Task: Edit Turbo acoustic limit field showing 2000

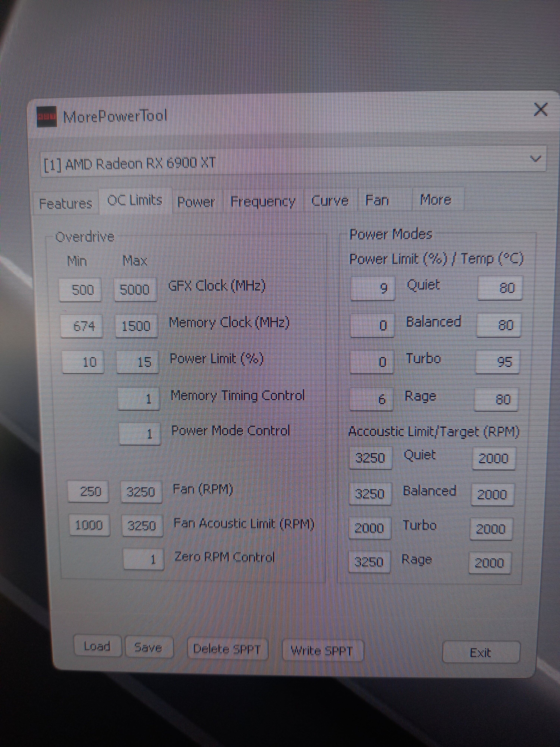Action: (370, 528)
